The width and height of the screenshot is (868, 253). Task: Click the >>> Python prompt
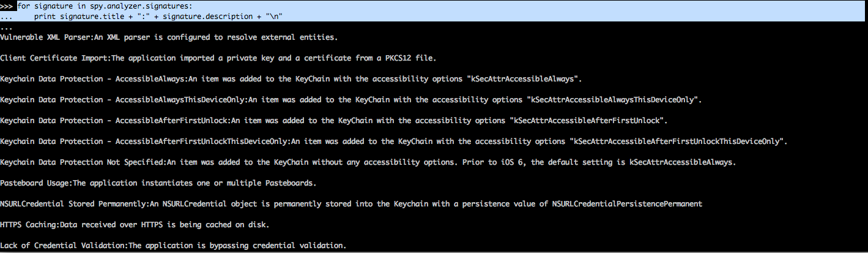click(x=7, y=6)
